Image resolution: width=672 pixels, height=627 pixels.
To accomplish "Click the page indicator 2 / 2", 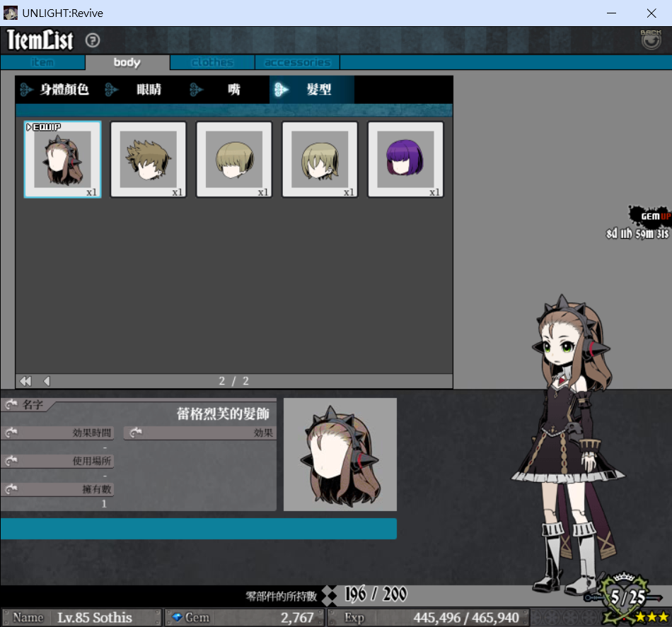I will tap(234, 381).
